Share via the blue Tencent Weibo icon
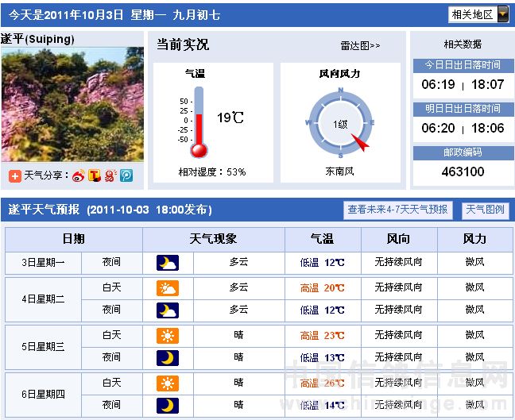 point(126,175)
